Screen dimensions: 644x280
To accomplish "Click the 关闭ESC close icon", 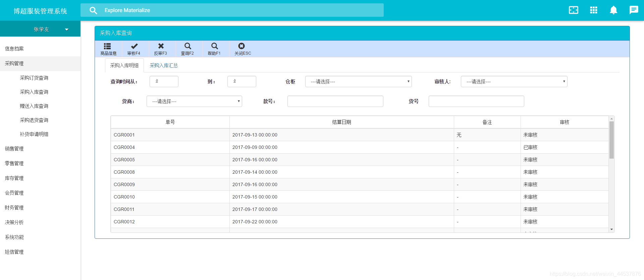I will (241, 46).
